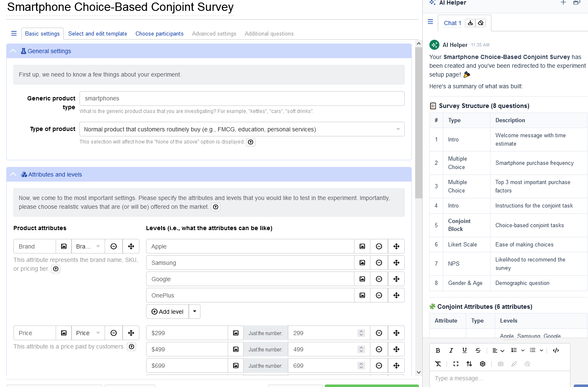Image resolution: width=588 pixels, height=387 pixels.
Task: Download Chat 1 conversation
Action: (470, 23)
